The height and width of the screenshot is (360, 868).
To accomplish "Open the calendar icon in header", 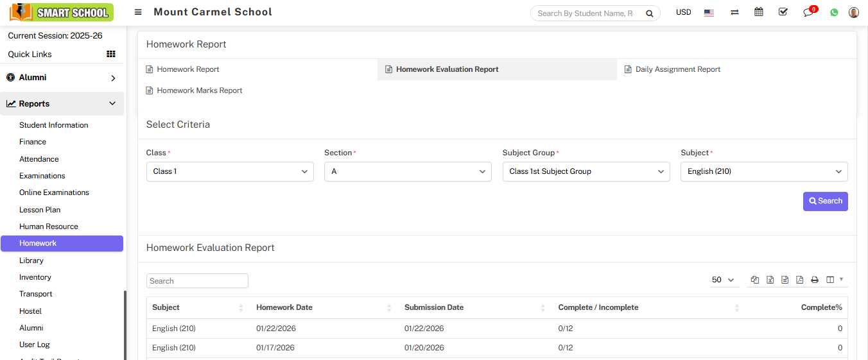I will [x=759, y=12].
